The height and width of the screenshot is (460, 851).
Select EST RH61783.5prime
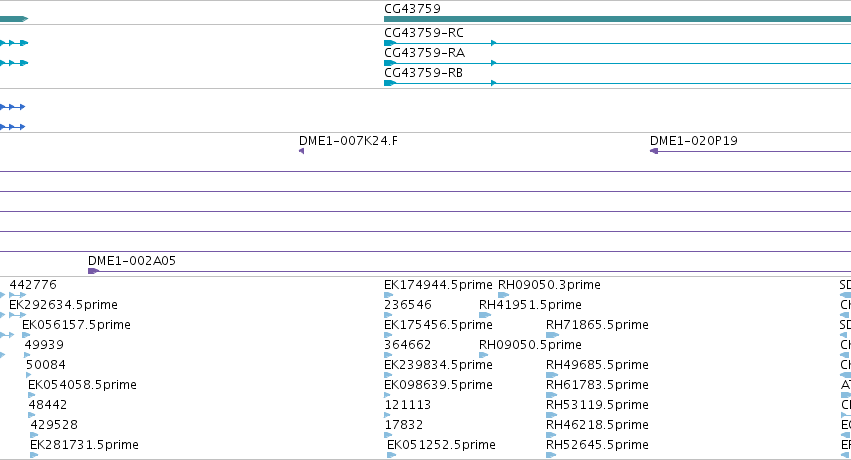coord(597,385)
